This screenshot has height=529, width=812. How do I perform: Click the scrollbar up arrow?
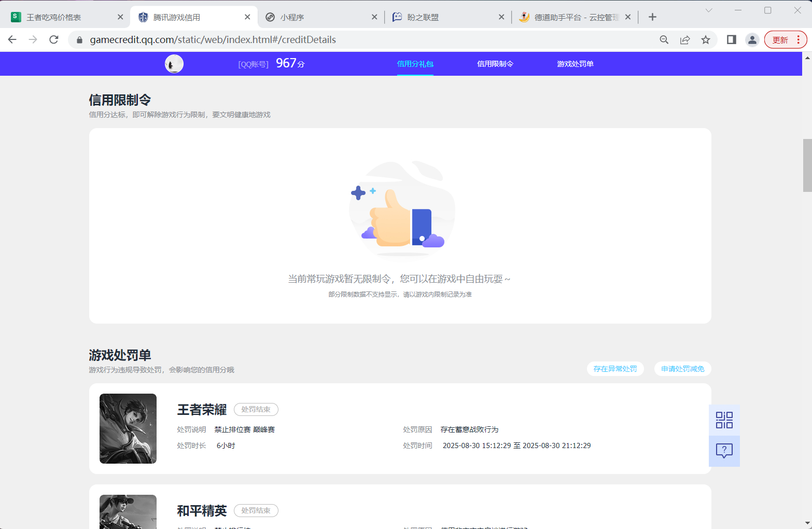click(x=807, y=58)
